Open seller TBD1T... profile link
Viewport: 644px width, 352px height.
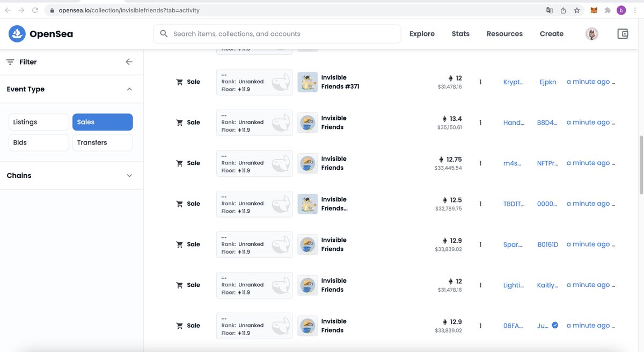514,204
